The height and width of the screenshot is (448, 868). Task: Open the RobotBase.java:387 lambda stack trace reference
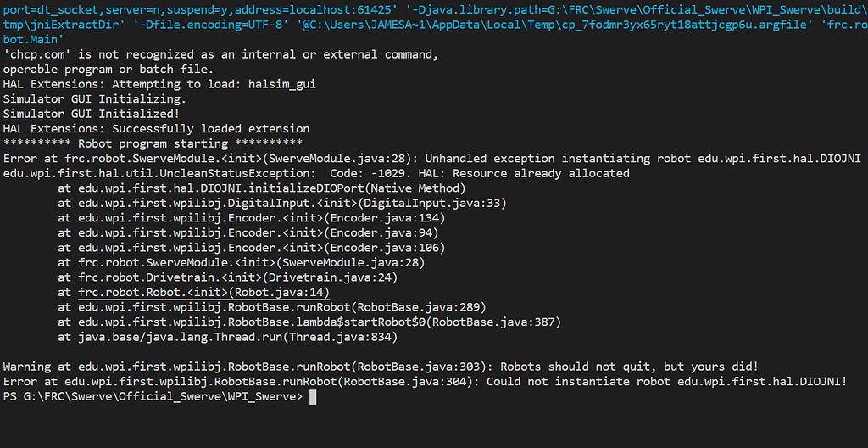494,322
